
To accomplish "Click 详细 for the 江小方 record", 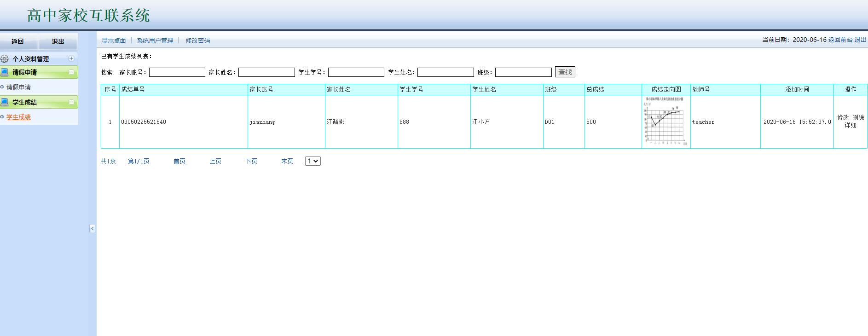I will click(851, 125).
